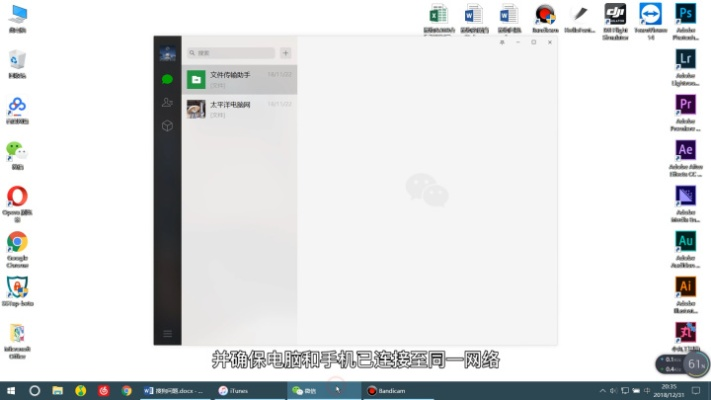This screenshot has width=711, height=400.
Task: Minimize the WeChat window
Action: coord(518,42)
